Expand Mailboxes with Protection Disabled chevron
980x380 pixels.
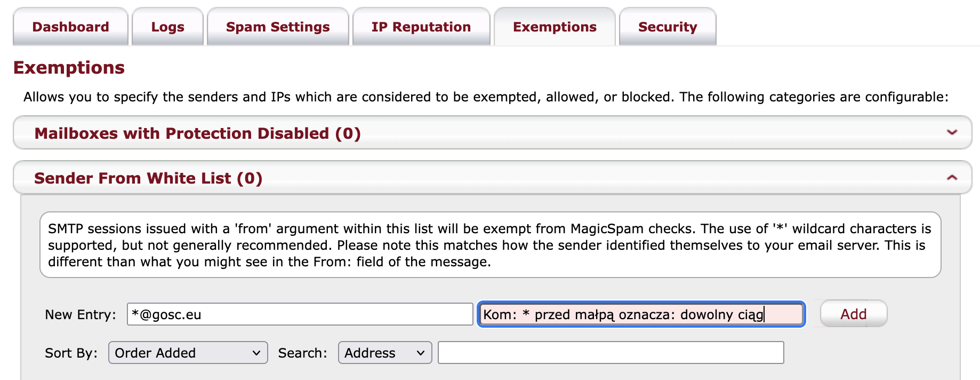[x=952, y=132]
